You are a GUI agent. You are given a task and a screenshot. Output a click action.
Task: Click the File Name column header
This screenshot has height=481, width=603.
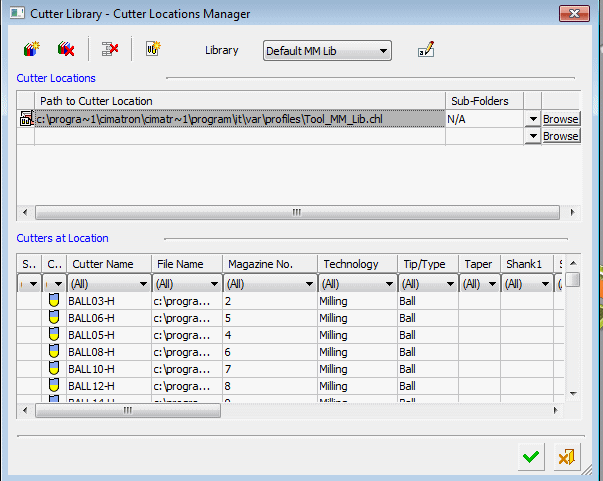click(x=186, y=264)
